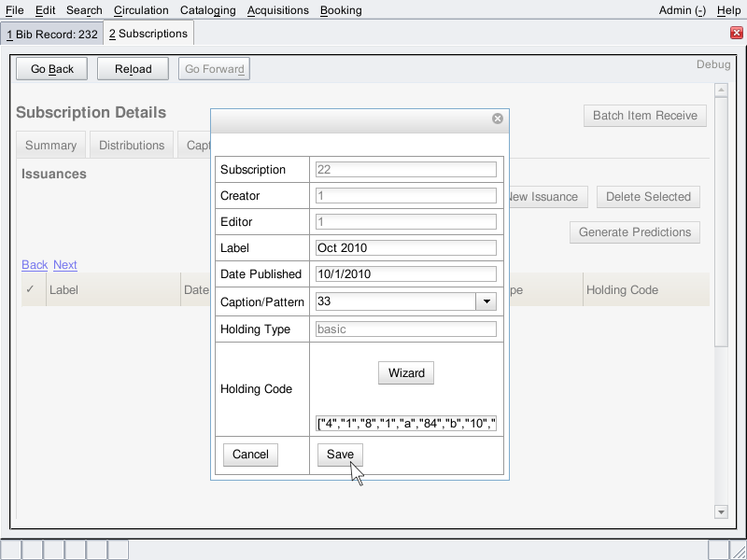The height and width of the screenshot is (560, 747).
Task: Open the Circulation menu
Action: (x=141, y=10)
